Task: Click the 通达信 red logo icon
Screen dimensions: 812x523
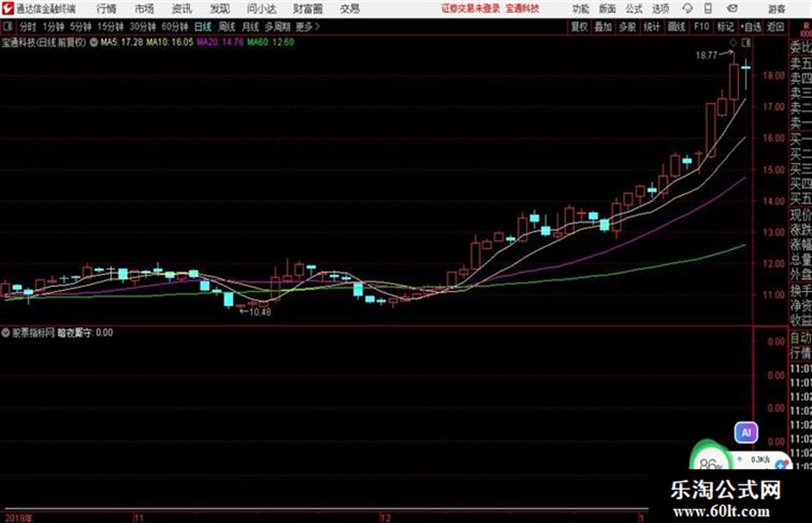Action: pos(7,9)
